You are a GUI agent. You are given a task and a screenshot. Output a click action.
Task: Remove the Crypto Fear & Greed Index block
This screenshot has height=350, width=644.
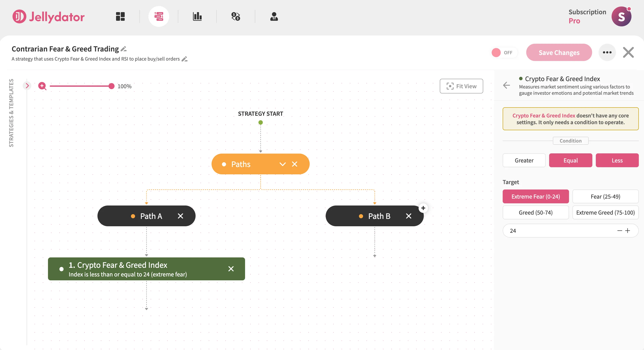point(231,269)
